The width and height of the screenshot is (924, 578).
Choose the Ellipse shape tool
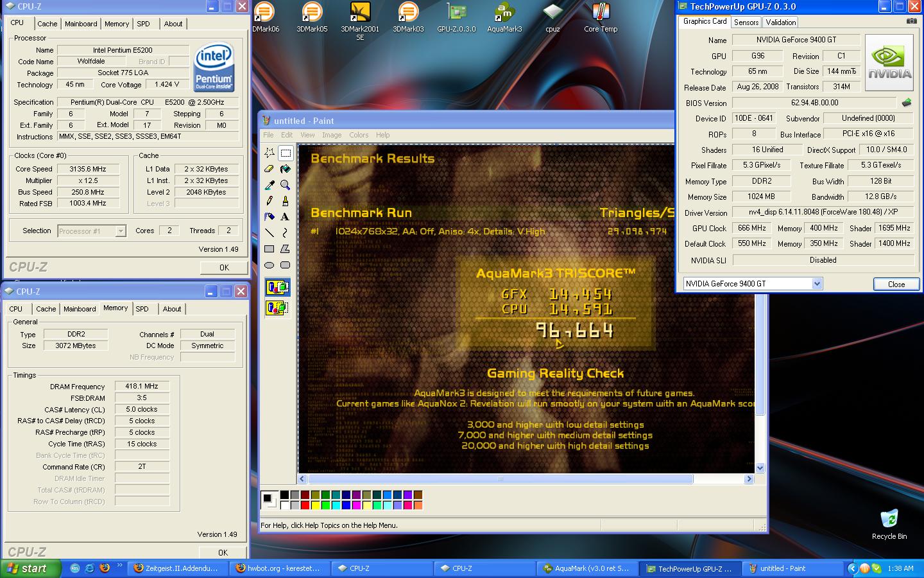click(269, 265)
